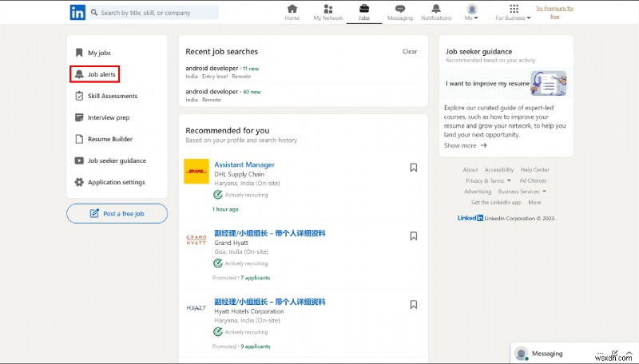Open Resume Builder in the sidebar

click(x=104, y=139)
